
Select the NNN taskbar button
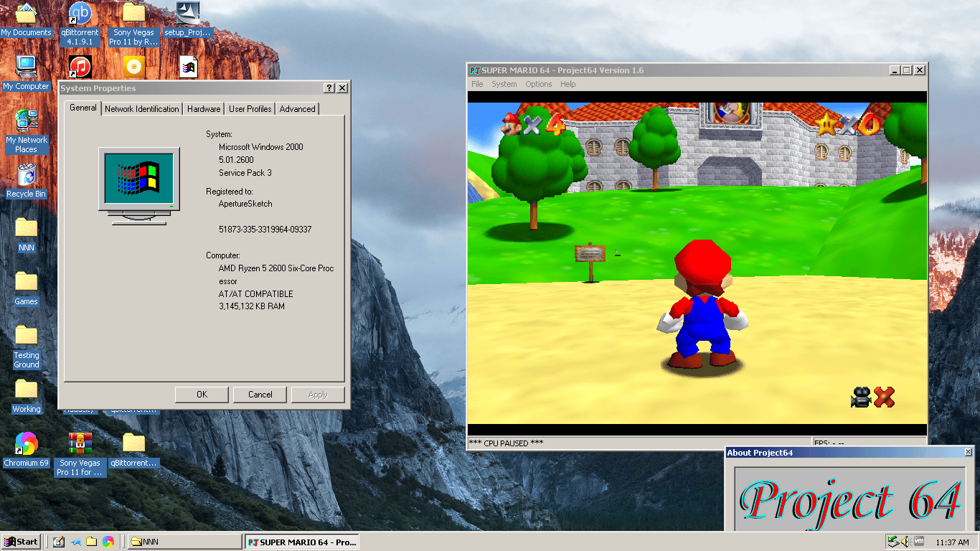[x=184, y=542]
